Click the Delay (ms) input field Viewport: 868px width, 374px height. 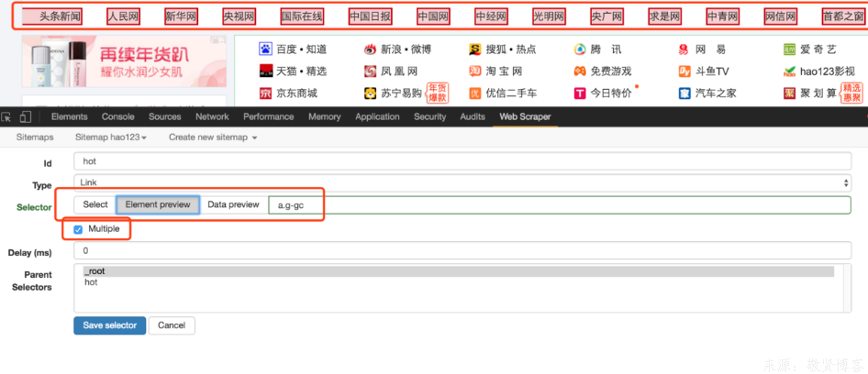462,250
